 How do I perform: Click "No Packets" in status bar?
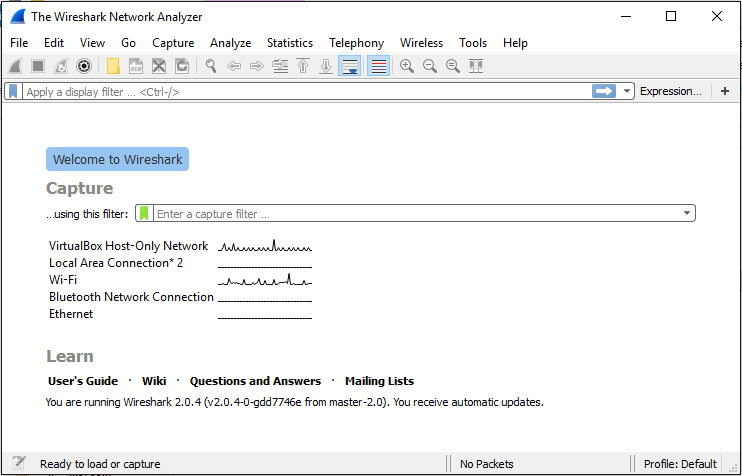tap(486, 464)
